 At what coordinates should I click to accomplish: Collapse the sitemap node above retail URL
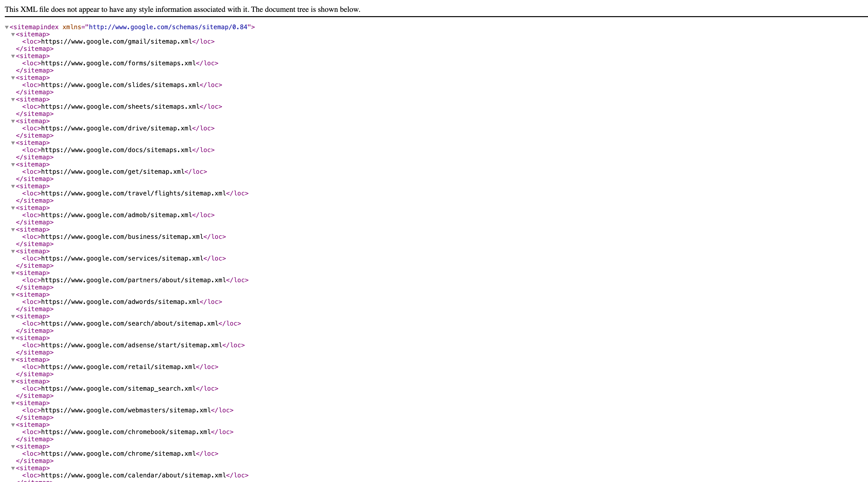click(13, 360)
